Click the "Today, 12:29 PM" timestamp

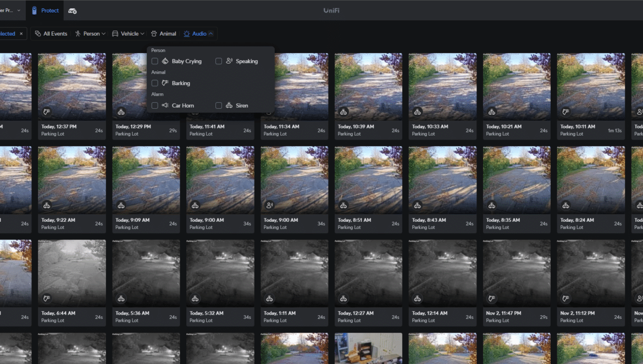tap(134, 126)
